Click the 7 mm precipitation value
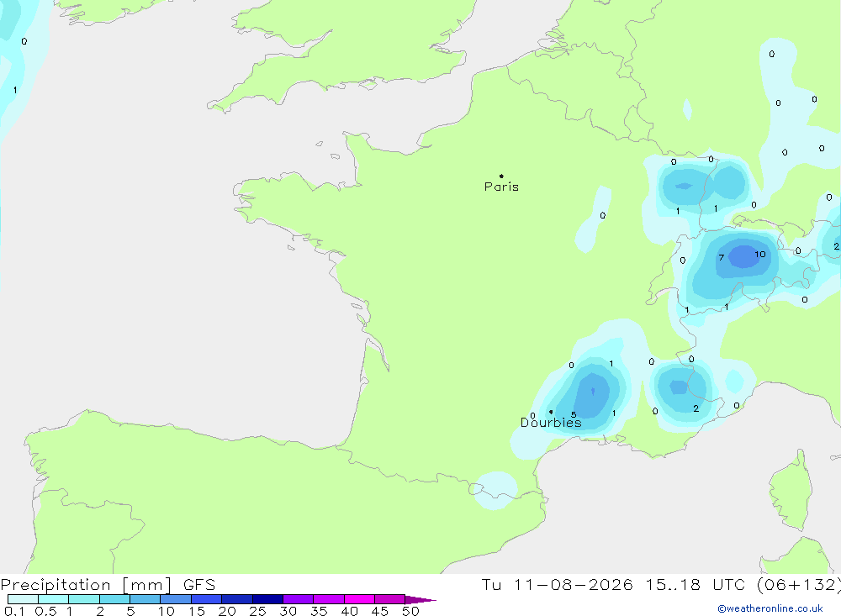 722,258
